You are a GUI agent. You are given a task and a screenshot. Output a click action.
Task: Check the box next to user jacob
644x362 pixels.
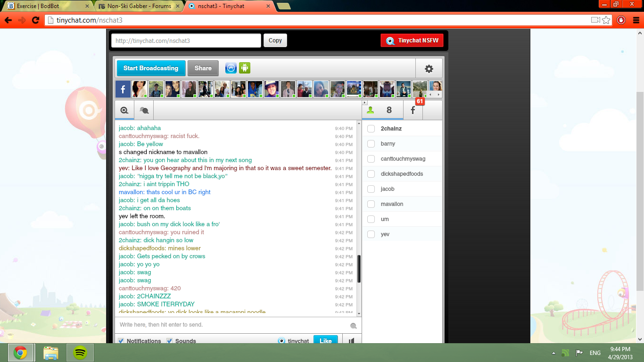pyautogui.click(x=371, y=189)
